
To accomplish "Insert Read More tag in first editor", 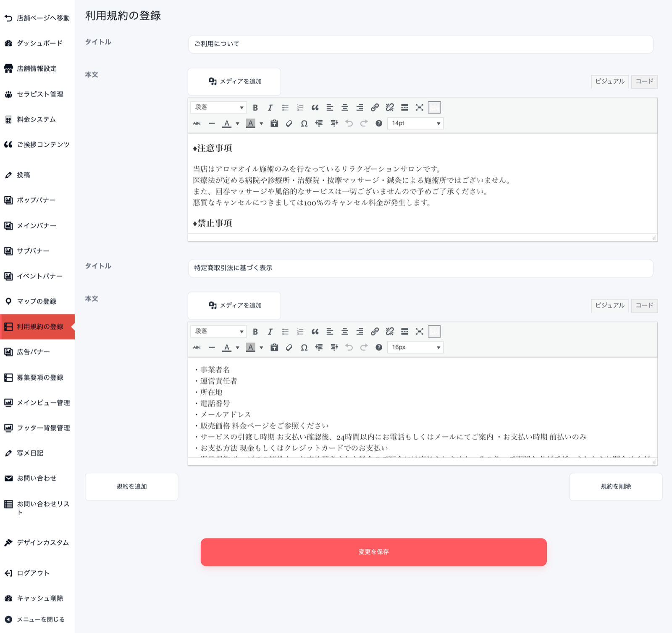I will 404,108.
